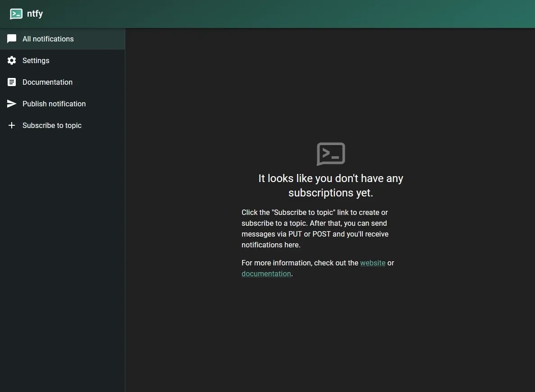Select Publish notification in sidebar
Viewport: 535px width, 392px height.
(x=54, y=104)
